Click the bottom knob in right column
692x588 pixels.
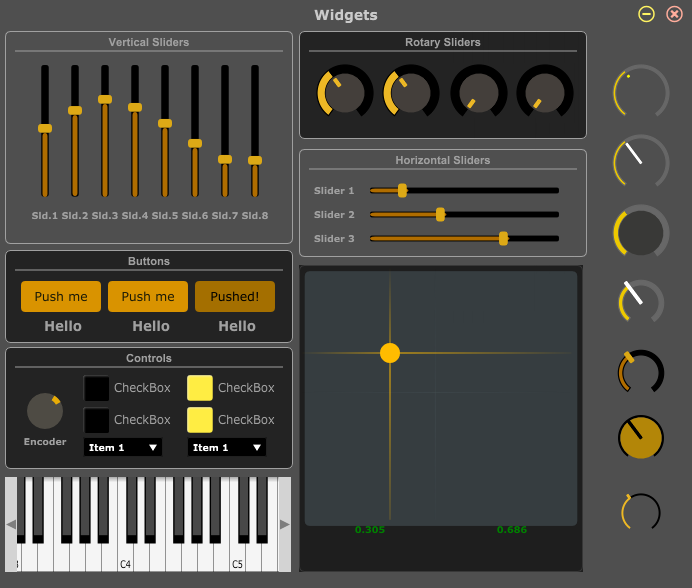(640, 513)
